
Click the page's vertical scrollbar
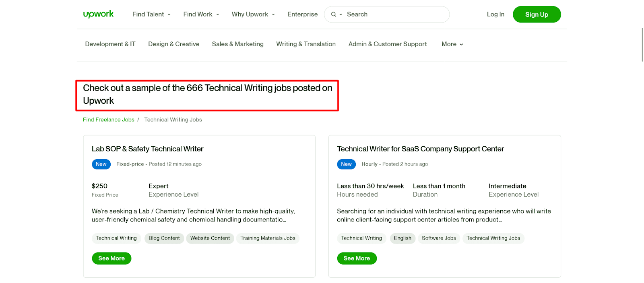[x=642, y=44]
